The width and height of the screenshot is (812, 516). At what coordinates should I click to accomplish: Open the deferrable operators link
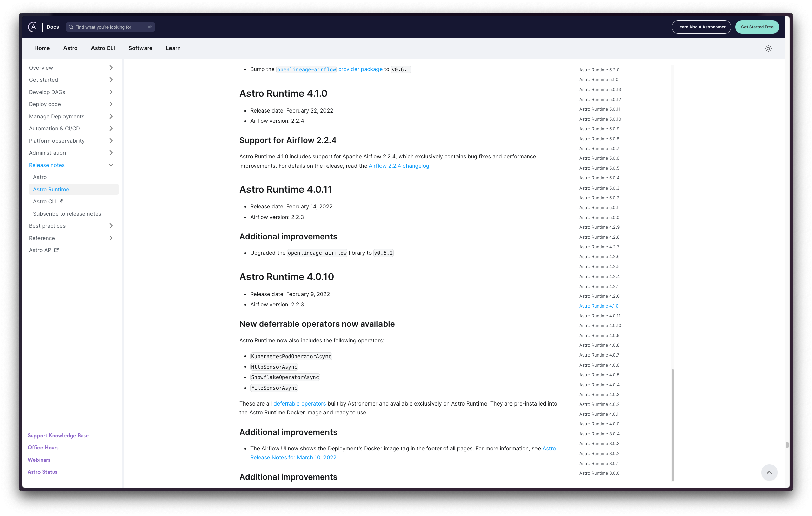pos(299,403)
